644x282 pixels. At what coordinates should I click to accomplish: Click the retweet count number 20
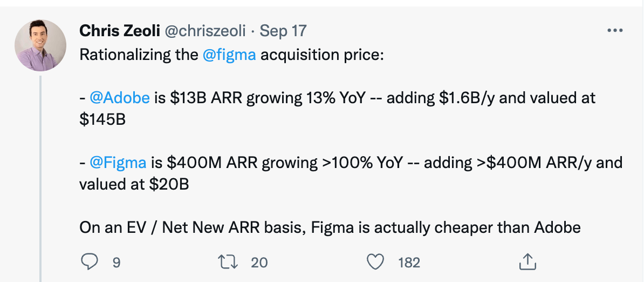point(259,263)
